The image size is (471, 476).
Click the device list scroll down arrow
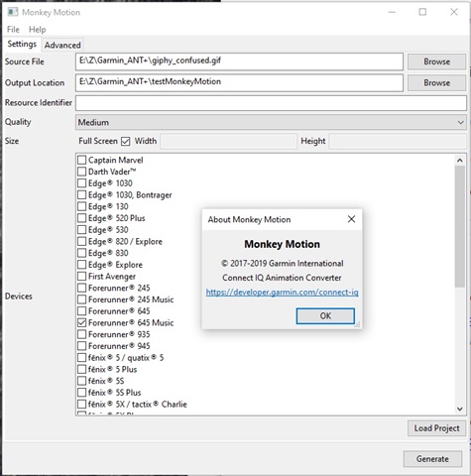tap(460, 409)
